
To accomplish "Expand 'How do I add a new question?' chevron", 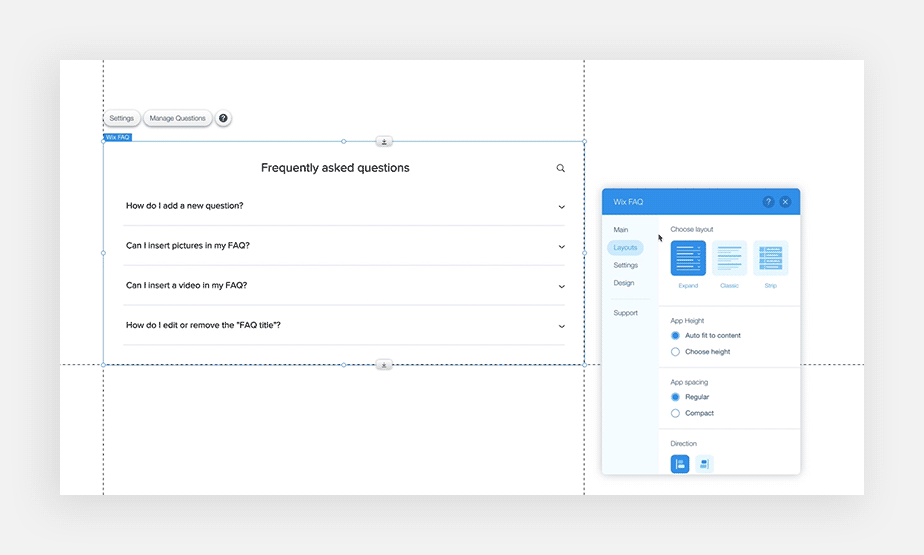I will point(562,207).
